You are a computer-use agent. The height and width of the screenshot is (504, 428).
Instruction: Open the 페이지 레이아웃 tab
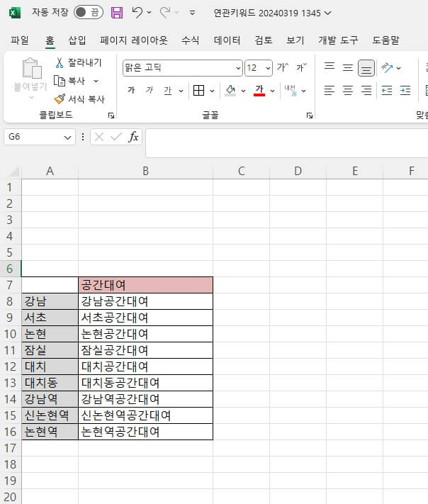(134, 40)
